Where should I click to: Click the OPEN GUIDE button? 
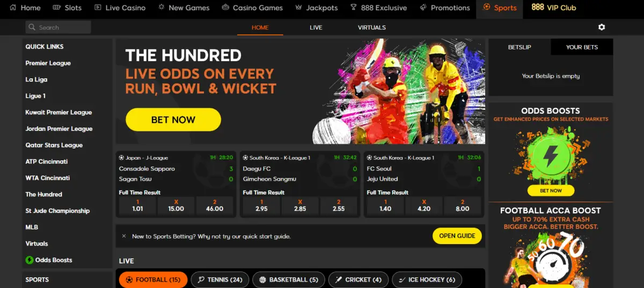point(457,236)
